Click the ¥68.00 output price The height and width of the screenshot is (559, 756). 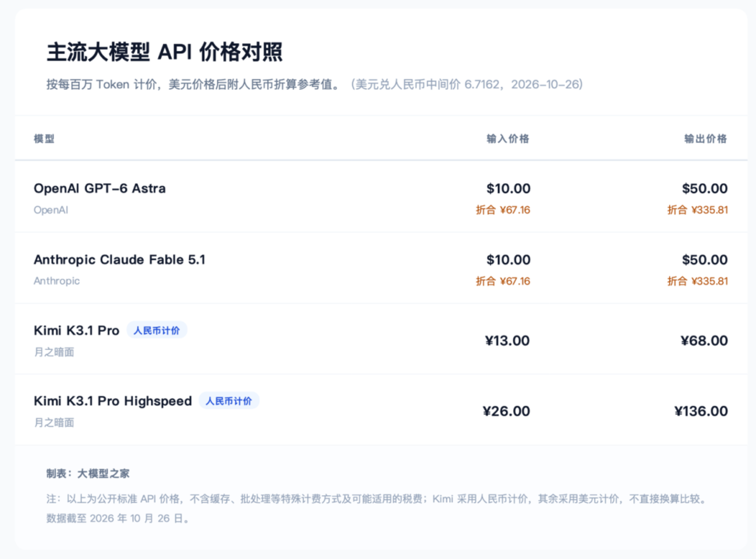pyautogui.click(x=704, y=341)
